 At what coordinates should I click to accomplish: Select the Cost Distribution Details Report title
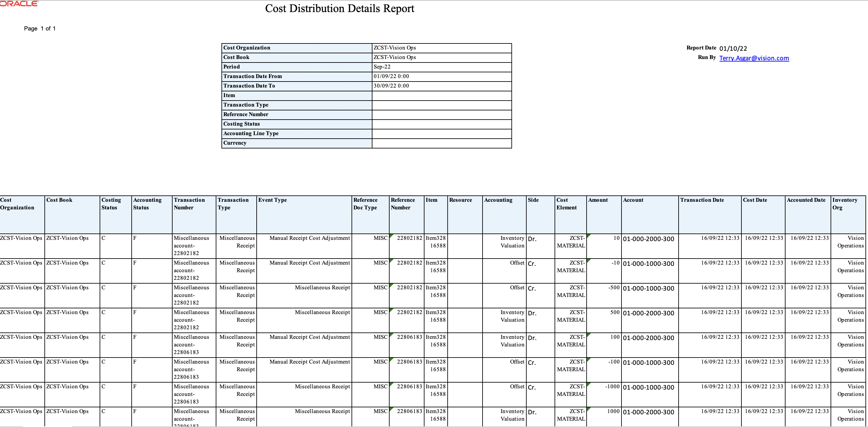point(340,9)
